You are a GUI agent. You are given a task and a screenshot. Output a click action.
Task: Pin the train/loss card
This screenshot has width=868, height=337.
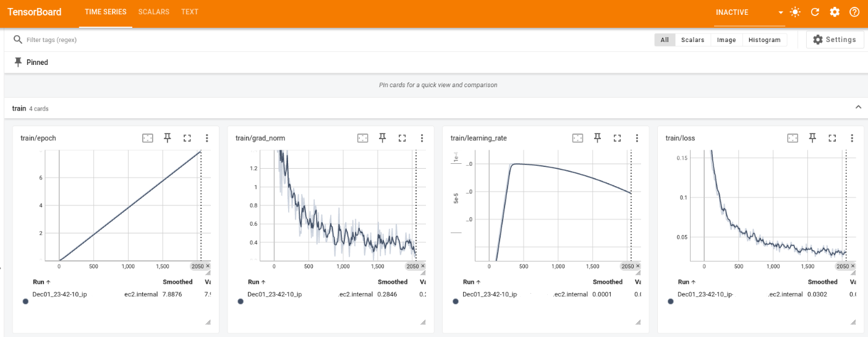pos(812,138)
